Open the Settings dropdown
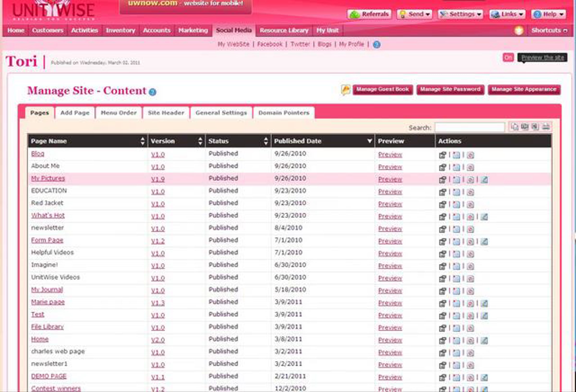 (460, 14)
